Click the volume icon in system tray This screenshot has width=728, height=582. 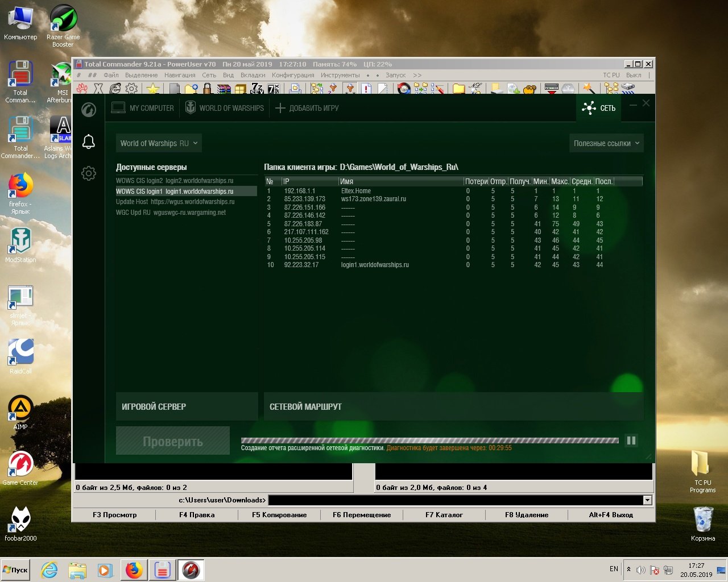tap(640, 569)
